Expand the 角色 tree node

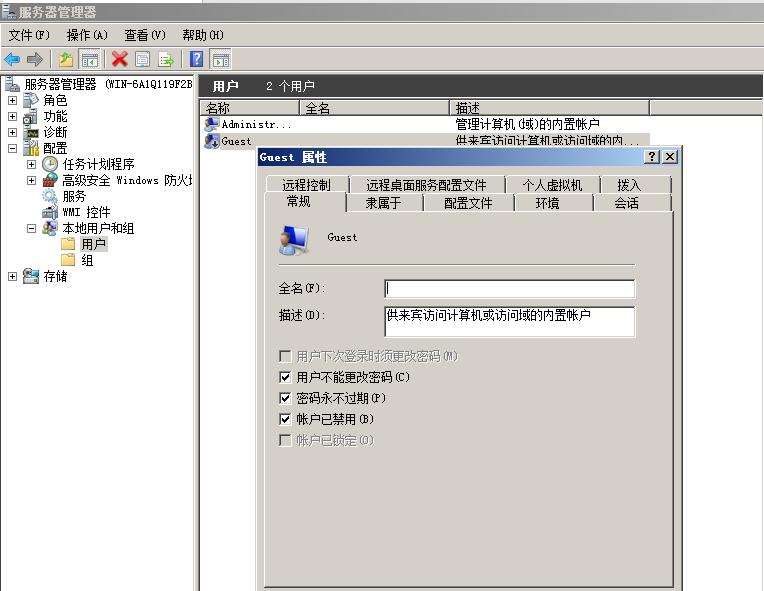(x=13, y=100)
